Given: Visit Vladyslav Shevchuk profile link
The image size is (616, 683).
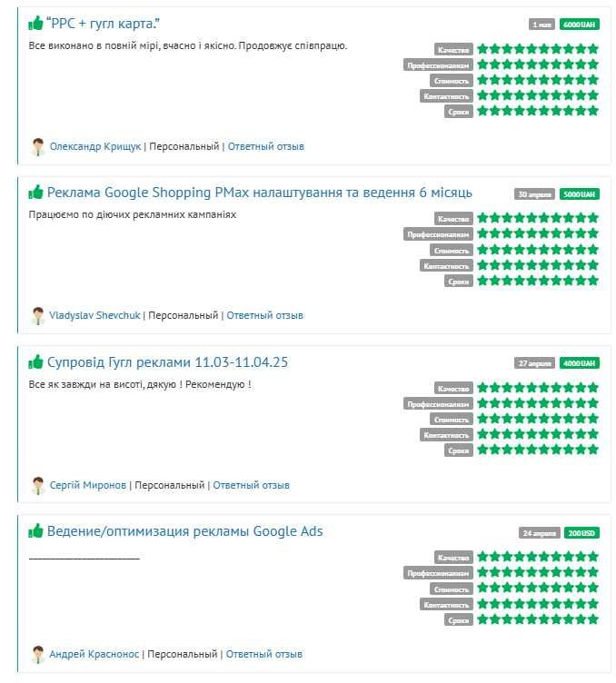Looking at the screenshot, I should coord(94,315).
